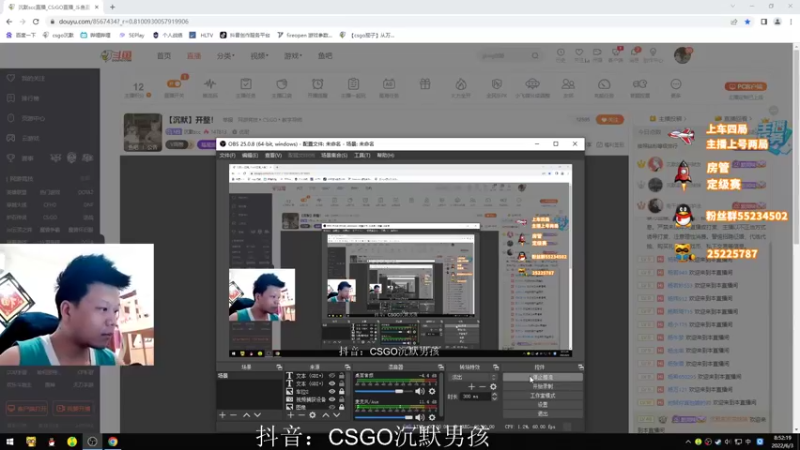Open the alarm clock icon in streamer toolbar
The width and height of the screenshot is (800, 450).
317,84
